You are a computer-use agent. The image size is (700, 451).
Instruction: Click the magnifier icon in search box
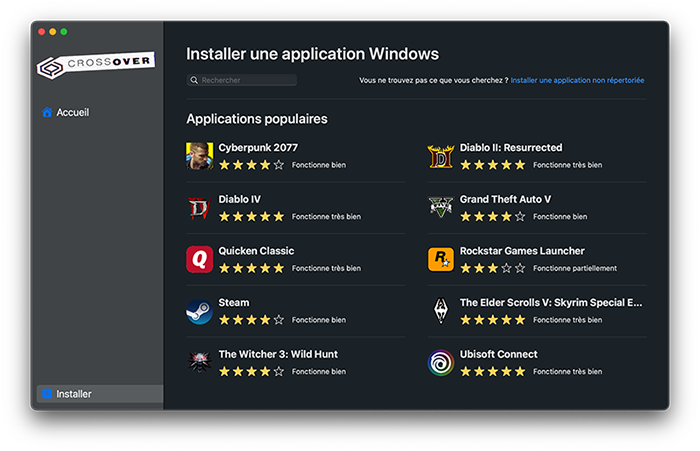click(x=194, y=80)
